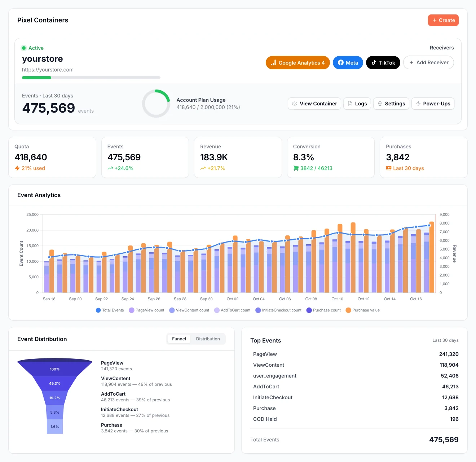Open the Logs button
Image resolution: width=476 pixels, height=462 pixels.
click(x=357, y=104)
